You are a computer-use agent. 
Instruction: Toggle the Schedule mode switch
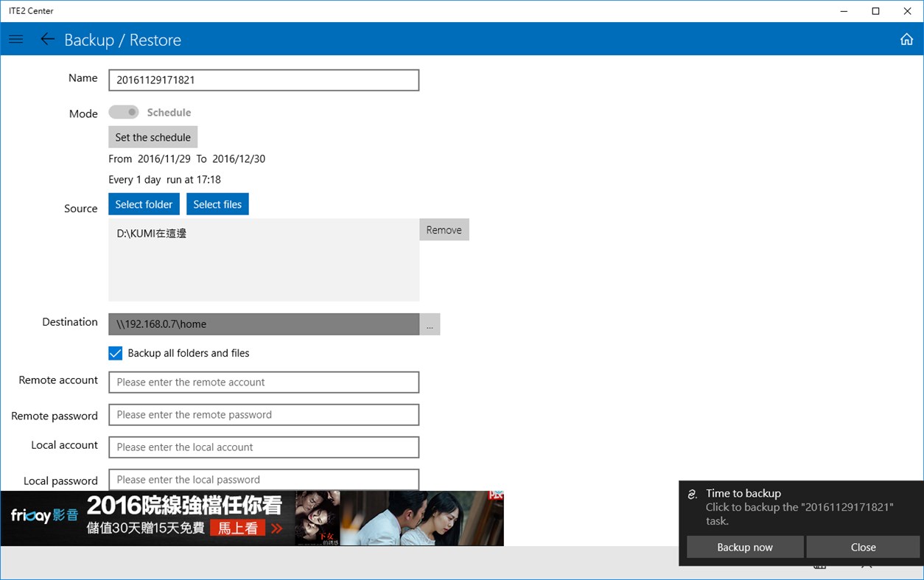[124, 111]
